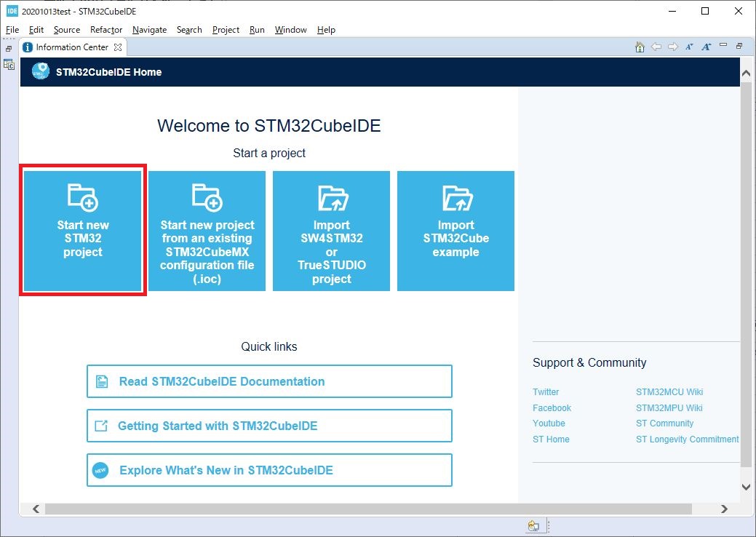
Task: Import SW4STM32 or TrueSTUDIO project
Action: point(331,231)
